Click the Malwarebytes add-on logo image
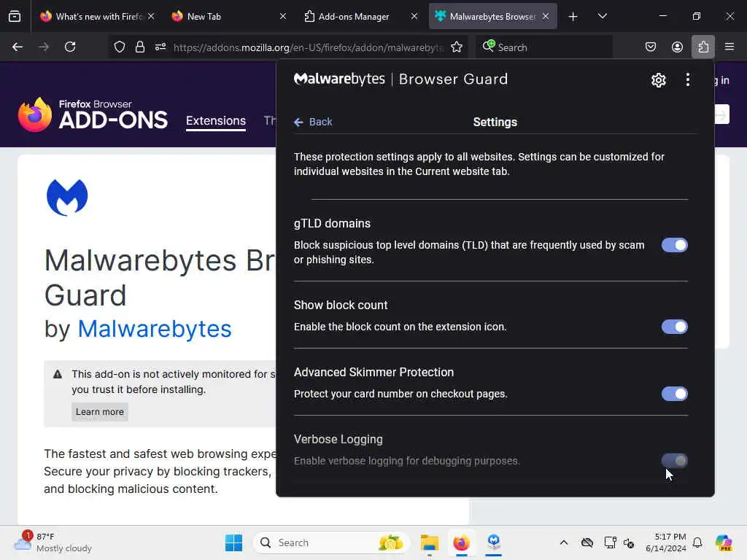Screen dimensions: 747x560 click(x=67, y=197)
